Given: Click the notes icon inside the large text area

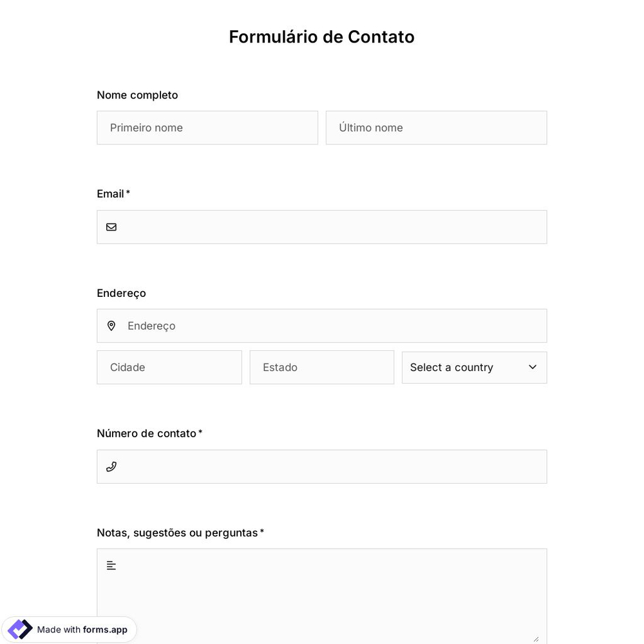Looking at the screenshot, I should tap(111, 565).
